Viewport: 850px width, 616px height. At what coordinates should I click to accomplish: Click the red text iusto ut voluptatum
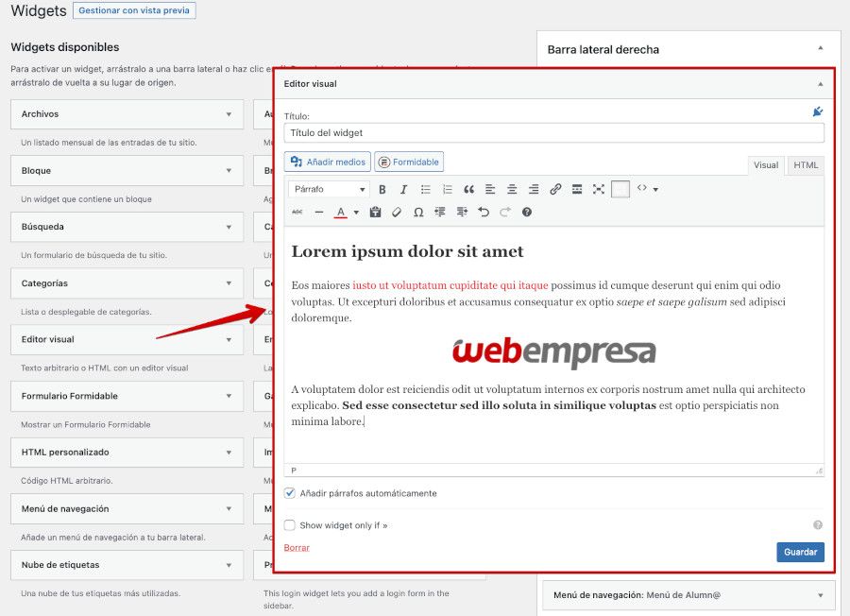tap(450, 285)
